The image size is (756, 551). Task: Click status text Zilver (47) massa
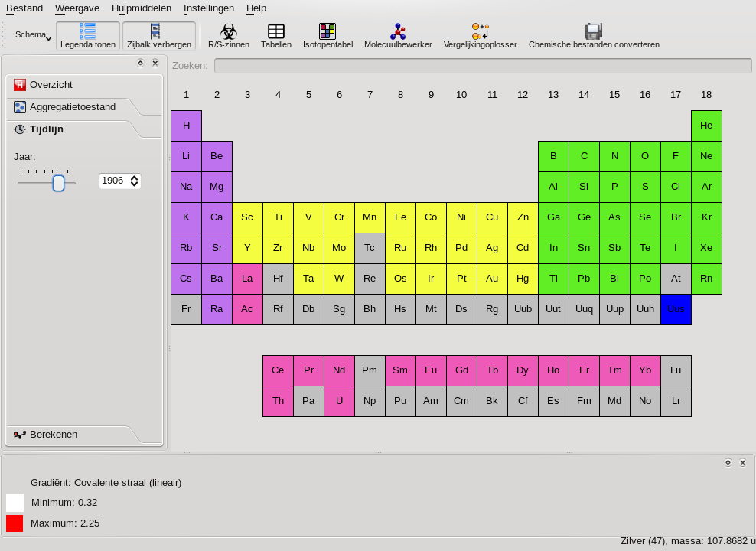pyautogui.click(x=688, y=541)
